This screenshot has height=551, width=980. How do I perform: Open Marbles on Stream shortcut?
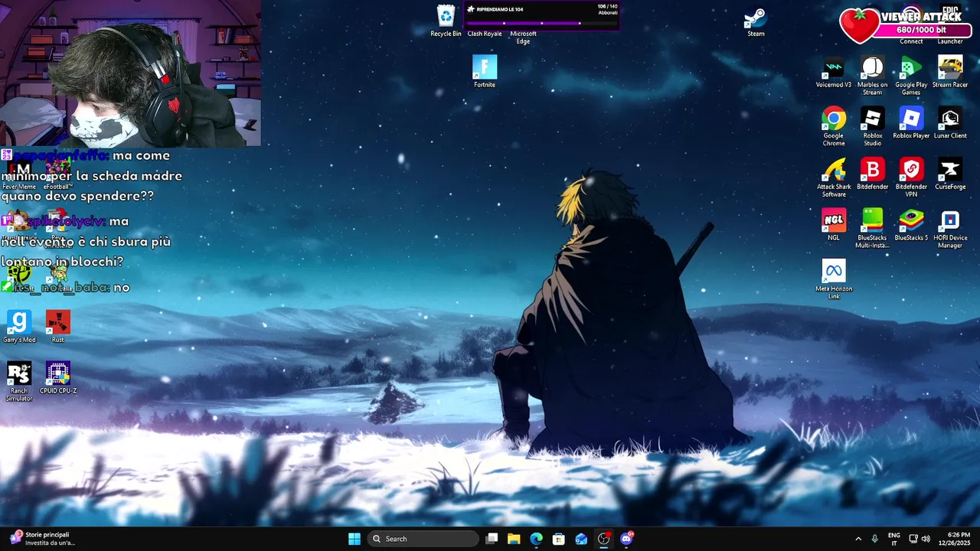pyautogui.click(x=872, y=76)
